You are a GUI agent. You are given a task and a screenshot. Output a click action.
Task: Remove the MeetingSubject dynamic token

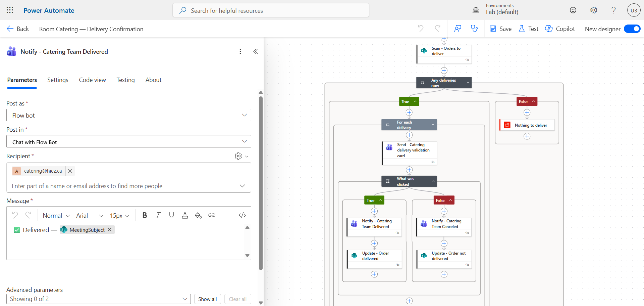tap(109, 230)
